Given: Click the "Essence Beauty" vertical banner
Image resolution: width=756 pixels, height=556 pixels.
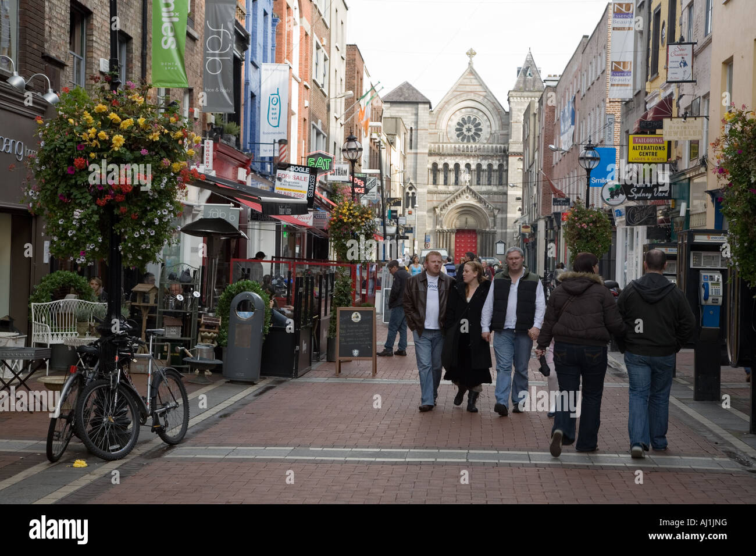Looking at the screenshot, I should [621, 51].
